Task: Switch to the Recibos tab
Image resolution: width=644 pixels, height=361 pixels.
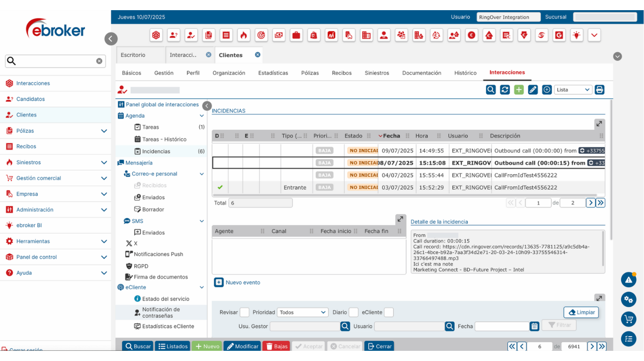Action: click(342, 73)
